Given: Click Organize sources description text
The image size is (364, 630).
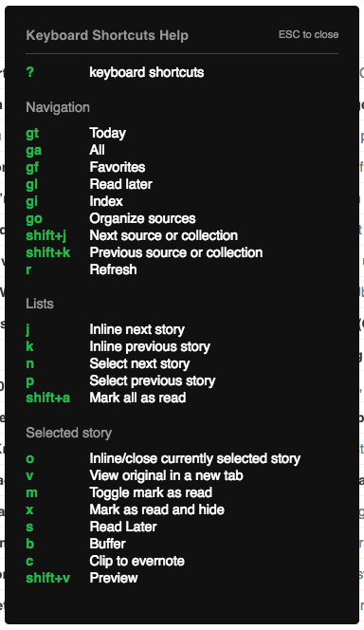Looking at the screenshot, I should (142, 218).
